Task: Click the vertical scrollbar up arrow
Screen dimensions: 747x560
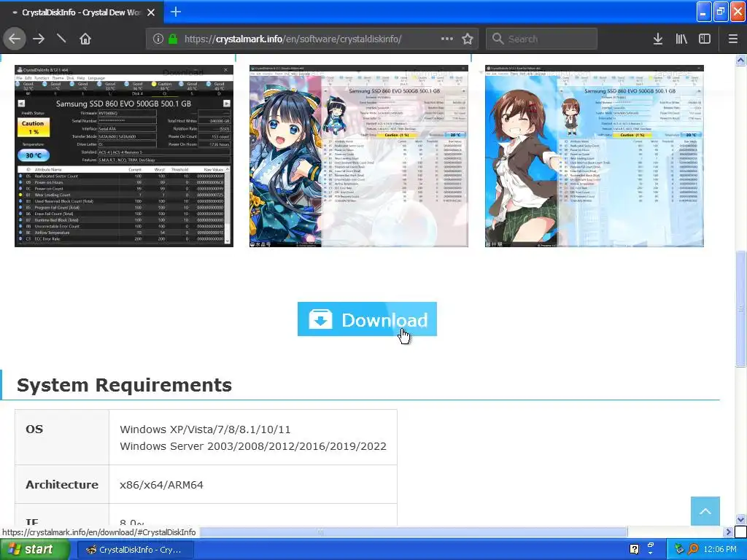Action: (741, 60)
